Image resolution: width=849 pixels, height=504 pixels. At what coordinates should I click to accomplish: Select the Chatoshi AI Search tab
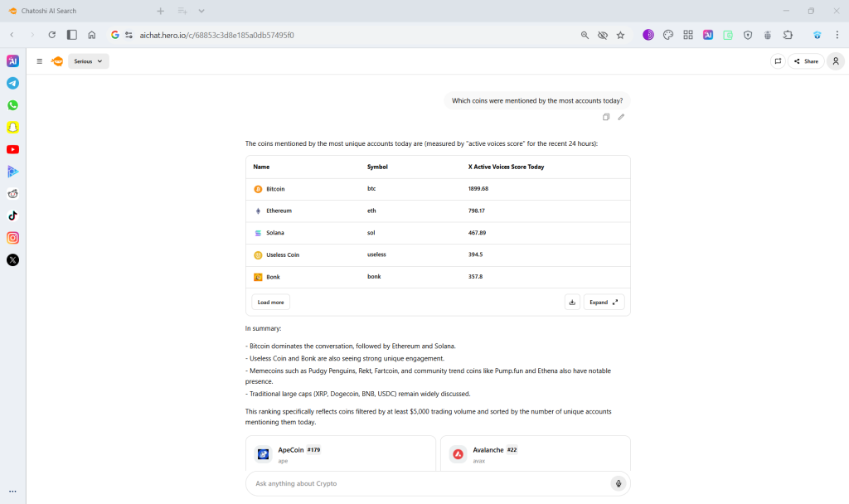(x=75, y=11)
